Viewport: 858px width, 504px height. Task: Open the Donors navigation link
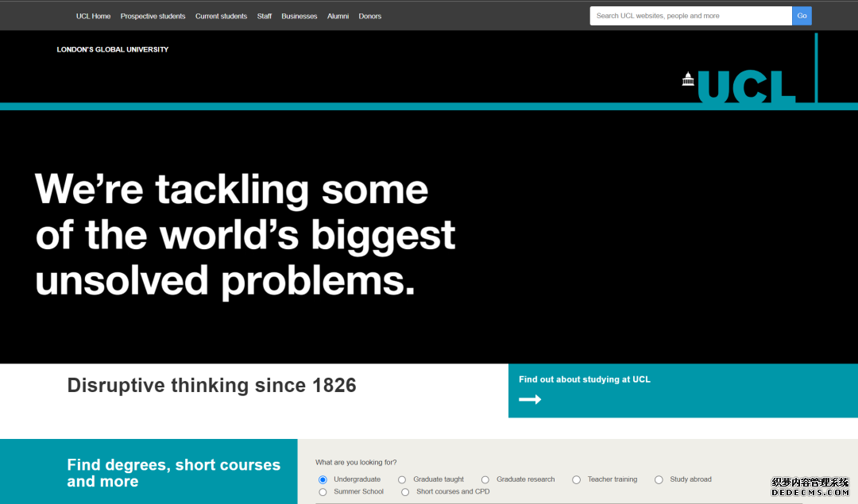click(370, 16)
